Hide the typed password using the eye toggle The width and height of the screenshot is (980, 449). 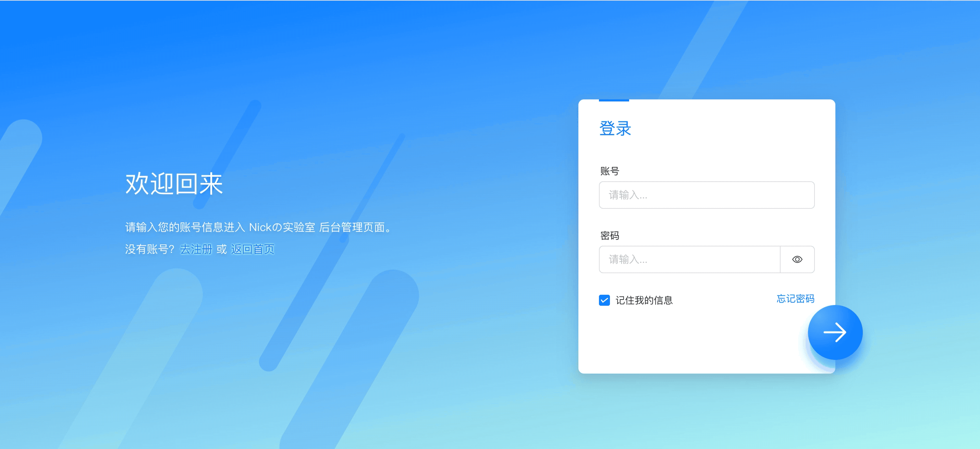point(797,259)
